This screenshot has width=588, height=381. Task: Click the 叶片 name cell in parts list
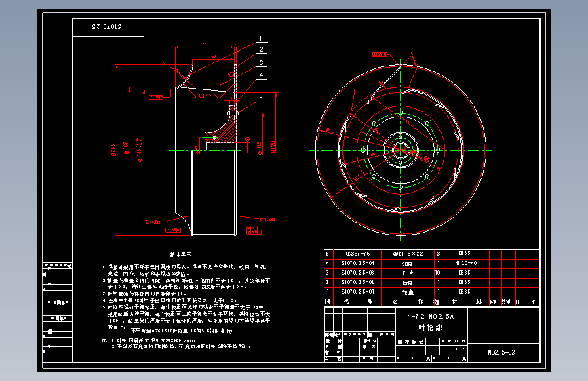[x=408, y=273]
